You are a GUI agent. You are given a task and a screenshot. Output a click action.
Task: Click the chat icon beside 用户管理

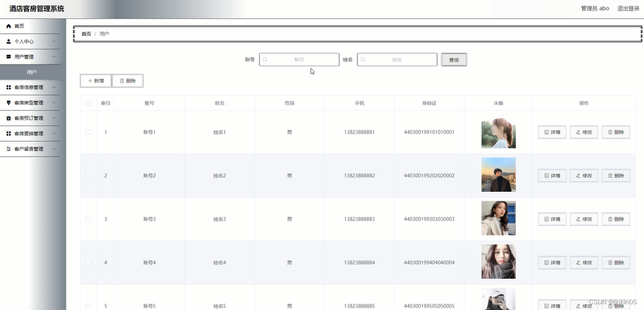point(9,57)
